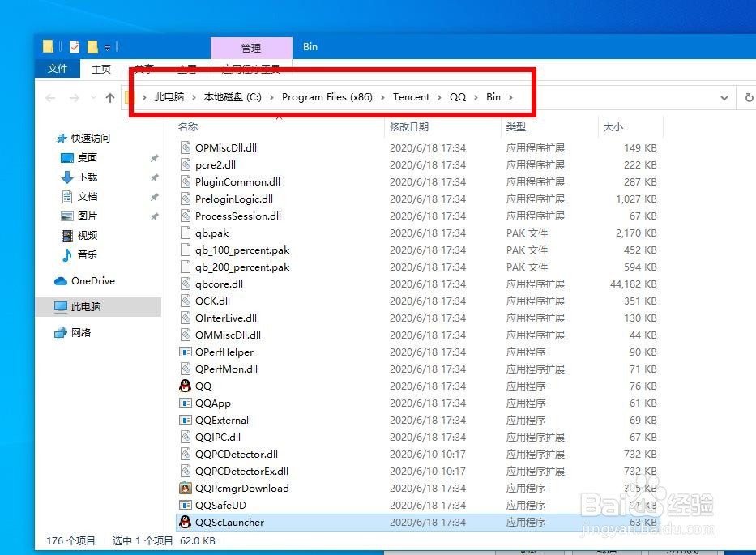Select file qb_200_percent.pak
The width and height of the screenshot is (756, 555).
242,267
